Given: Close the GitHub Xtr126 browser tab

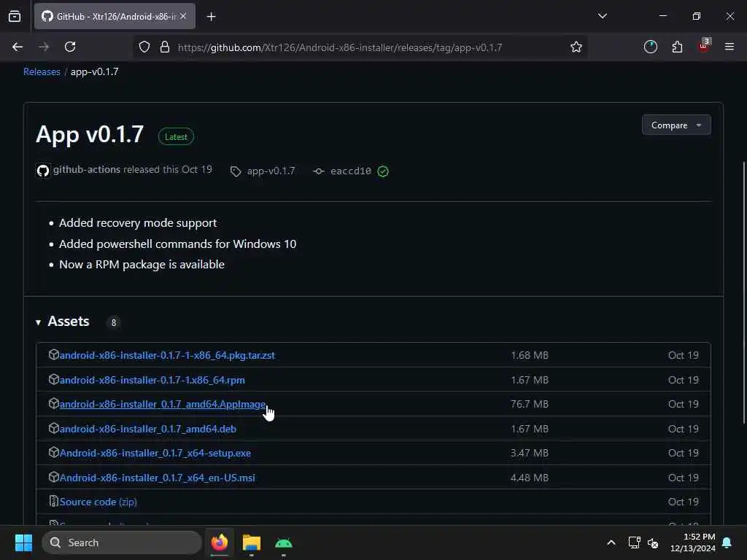Looking at the screenshot, I should (x=183, y=16).
